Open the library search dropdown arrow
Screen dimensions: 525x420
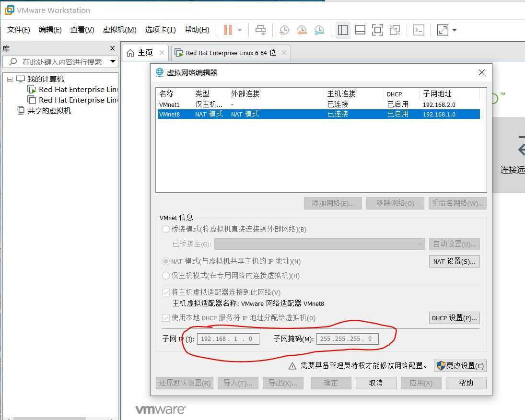[x=113, y=62]
